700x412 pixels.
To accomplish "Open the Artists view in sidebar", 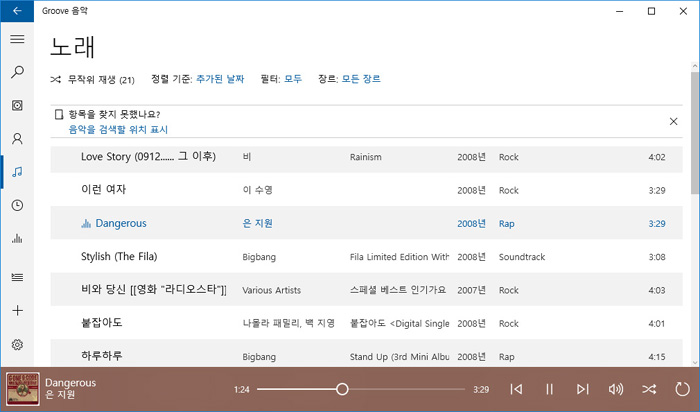I will 17,139.
